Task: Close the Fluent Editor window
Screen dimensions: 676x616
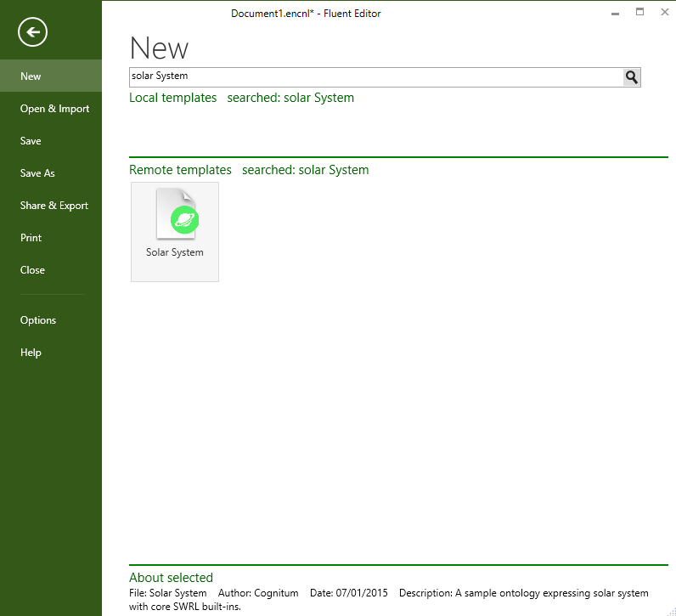Action: coord(664,12)
